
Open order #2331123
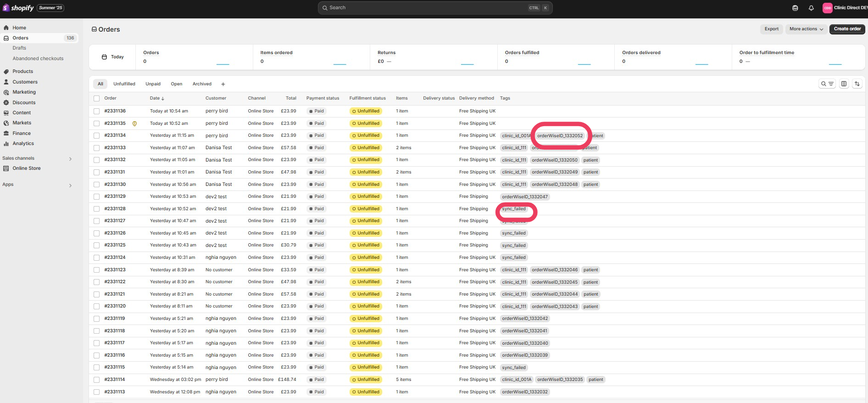pos(115,270)
